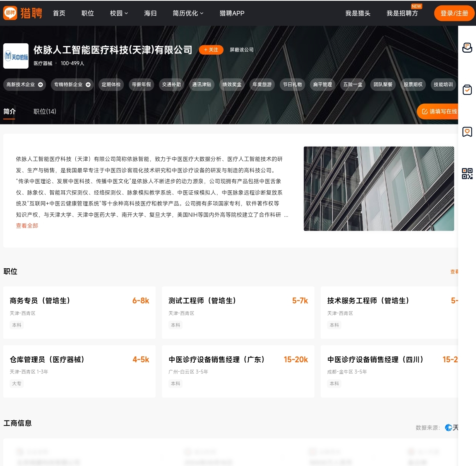Open 猎聘APP navigation item
Screen dimensions: 476x466
(x=232, y=13)
